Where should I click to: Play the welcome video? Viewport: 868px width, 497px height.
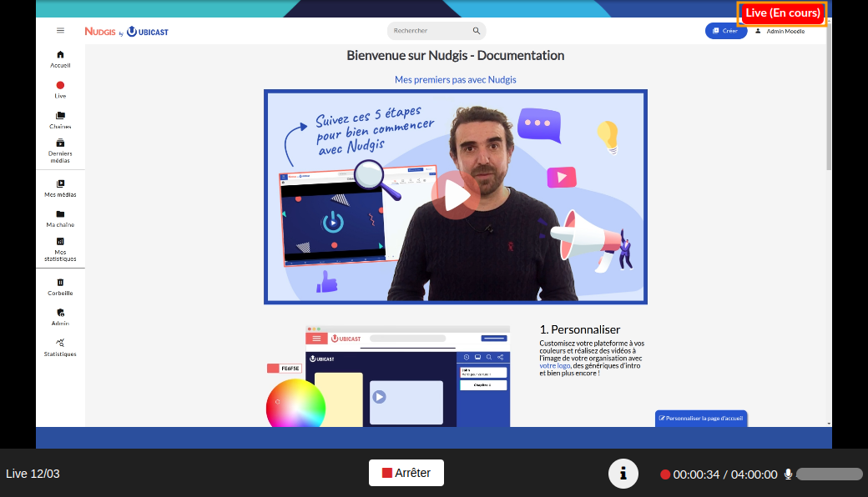456,195
